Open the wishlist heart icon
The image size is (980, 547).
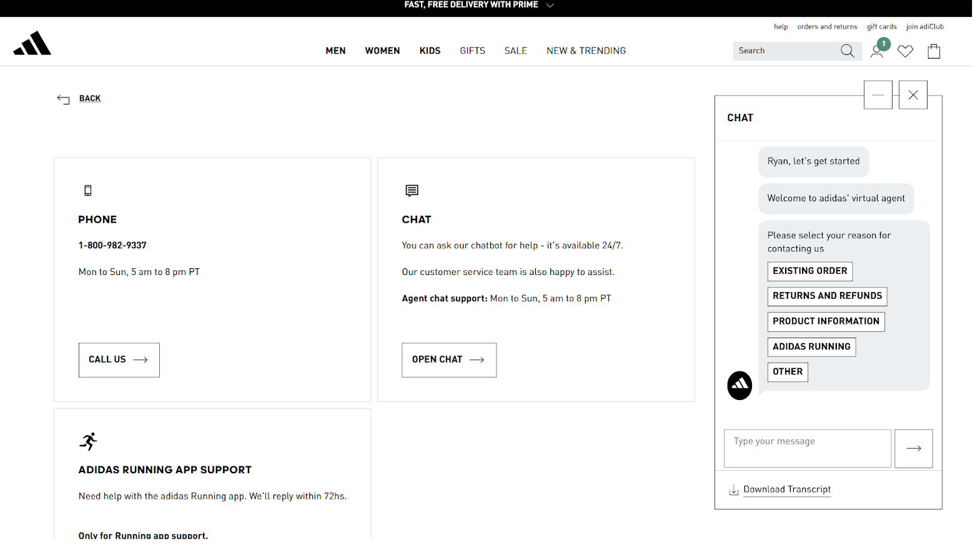click(x=905, y=51)
